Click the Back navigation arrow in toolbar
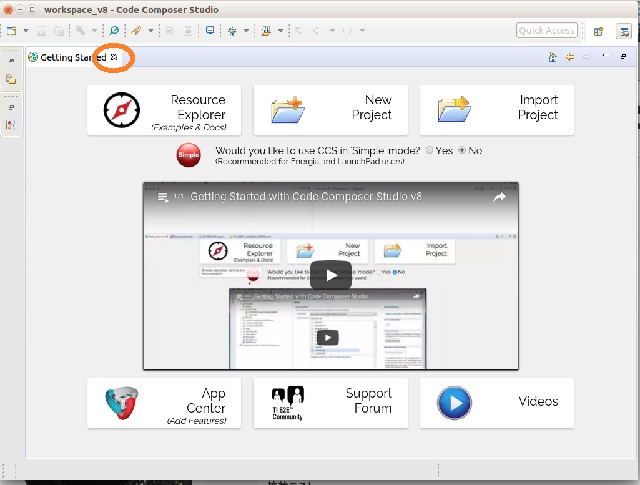 316,31
